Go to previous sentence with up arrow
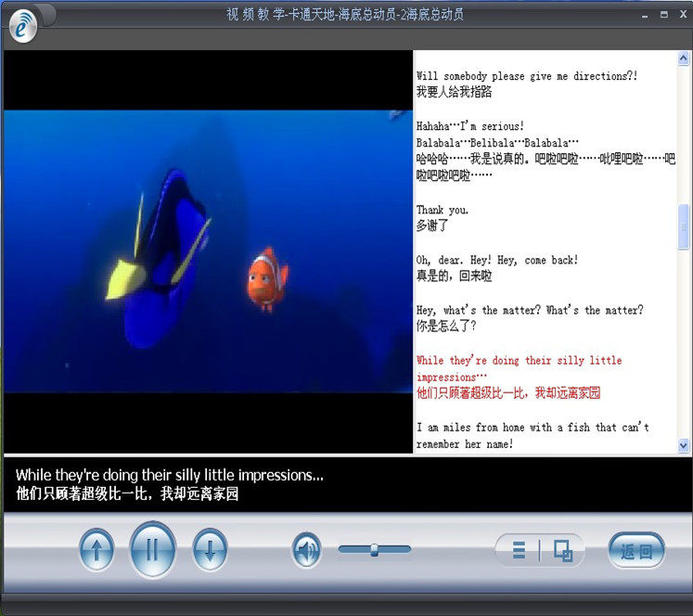The width and height of the screenshot is (693, 616). (96, 550)
